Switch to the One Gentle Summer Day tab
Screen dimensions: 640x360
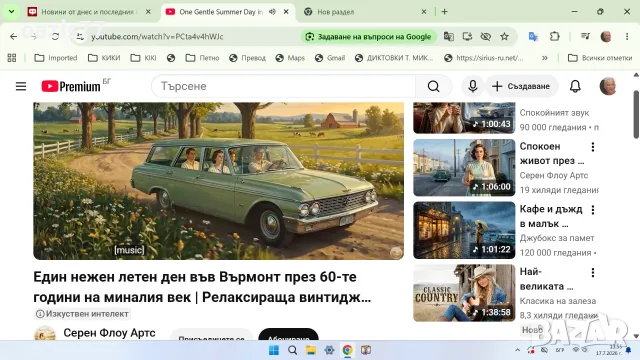[220, 12]
